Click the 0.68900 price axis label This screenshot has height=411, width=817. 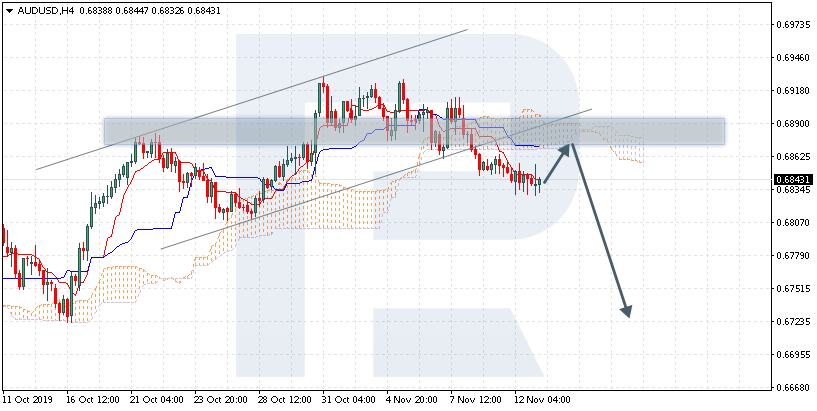[793, 123]
